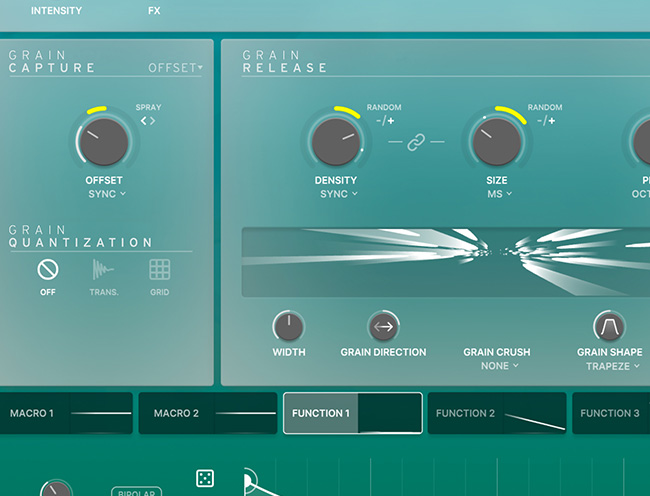Open the Density Sync dropdown
Image resolution: width=650 pixels, height=496 pixels.
[x=339, y=194]
